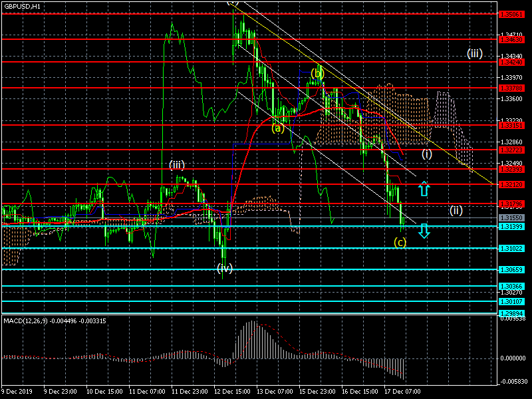Click the MACD 0.000000 axis value
This screenshot has width=532, height=399.
512,358
